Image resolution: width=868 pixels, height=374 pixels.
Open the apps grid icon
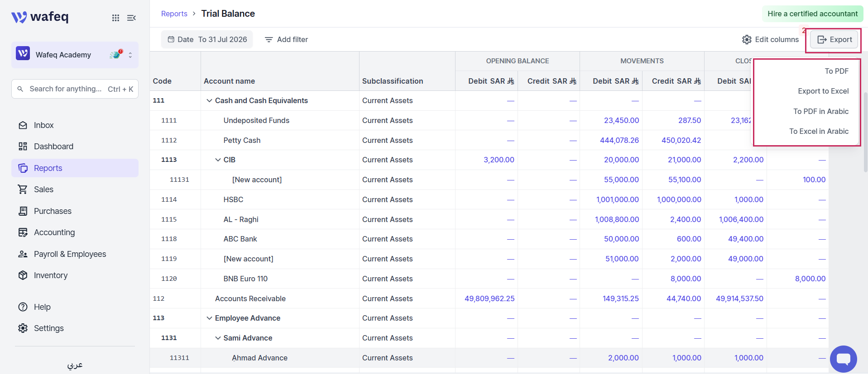(115, 18)
